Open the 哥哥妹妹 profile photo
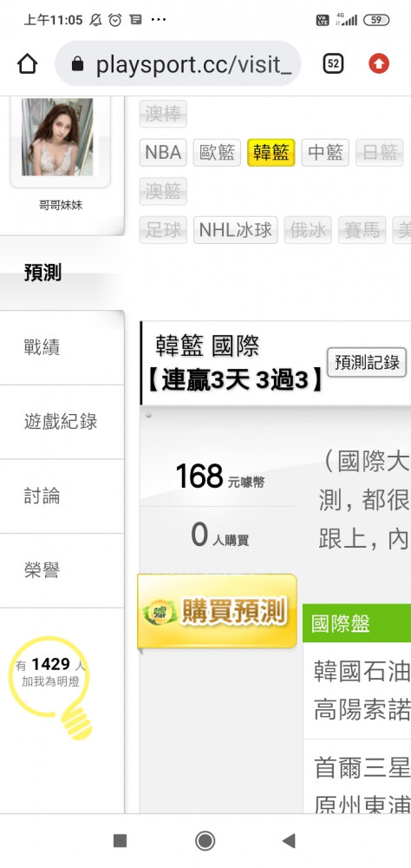The image size is (411, 868). point(57,137)
